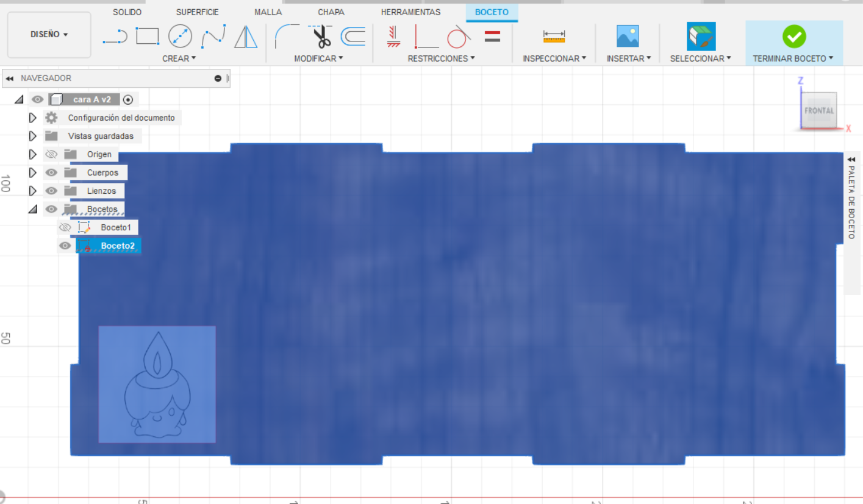The height and width of the screenshot is (504, 863).
Task: Open the MODIFICAR dropdown menu
Action: (x=318, y=59)
